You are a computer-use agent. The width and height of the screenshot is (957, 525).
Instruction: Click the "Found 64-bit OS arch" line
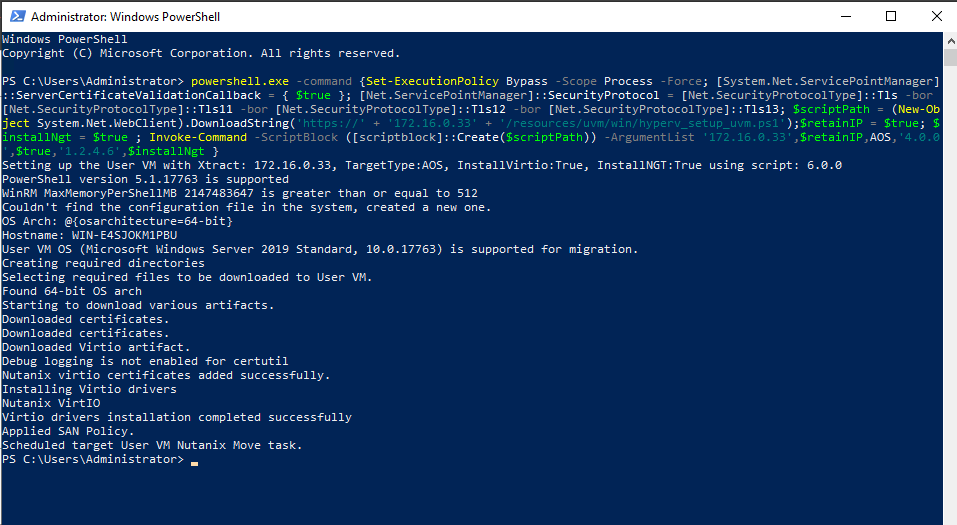71,291
